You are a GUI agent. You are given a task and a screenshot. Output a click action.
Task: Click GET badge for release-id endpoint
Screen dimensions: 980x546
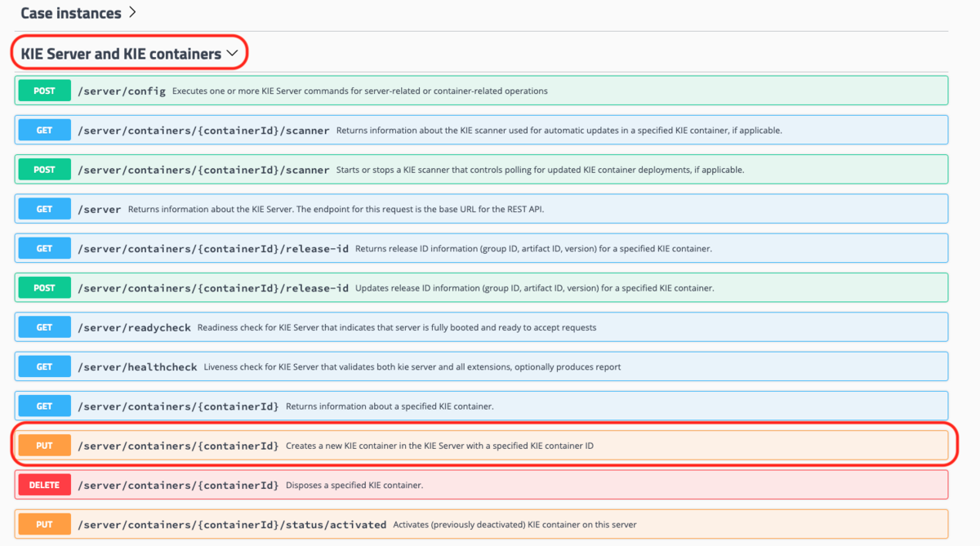coord(44,248)
